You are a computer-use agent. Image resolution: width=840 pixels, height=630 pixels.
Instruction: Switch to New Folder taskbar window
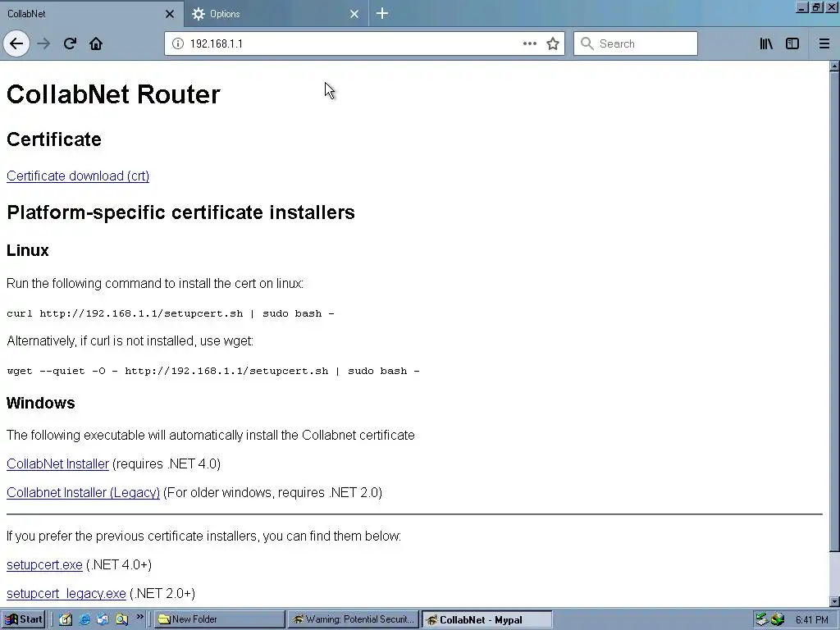[220, 619]
